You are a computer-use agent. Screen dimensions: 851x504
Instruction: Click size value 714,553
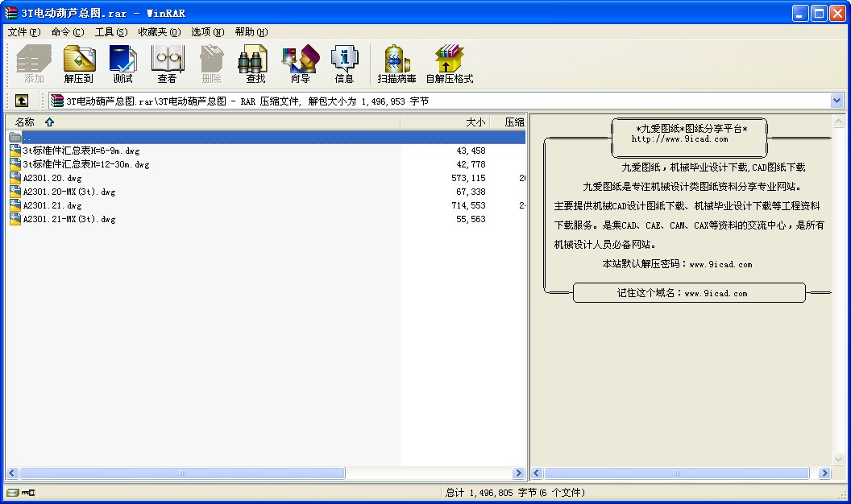point(468,205)
